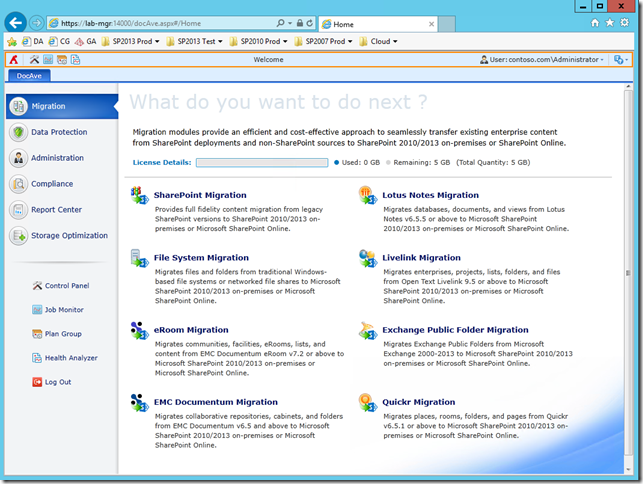The image size is (643, 484).
Task: Open Livelink Migration link
Action: click(422, 258)
